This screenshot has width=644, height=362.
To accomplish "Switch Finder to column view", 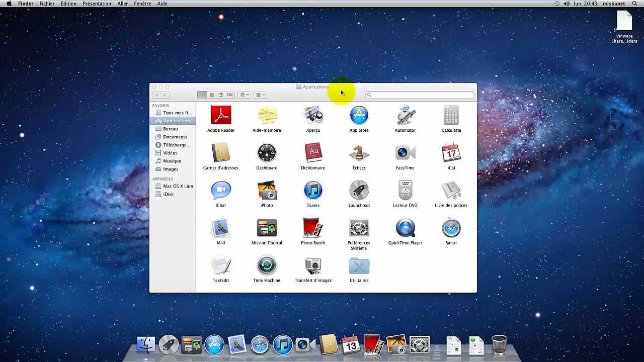I will [220, 95].
